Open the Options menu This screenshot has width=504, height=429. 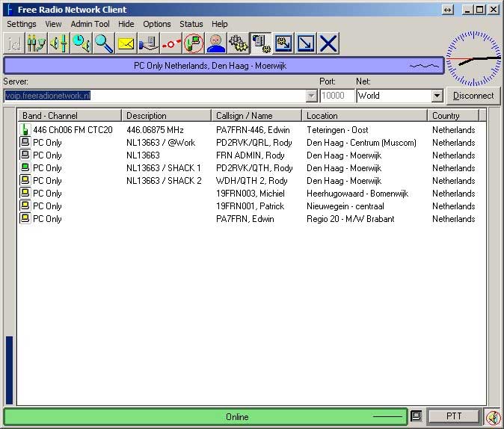[157, 24]
